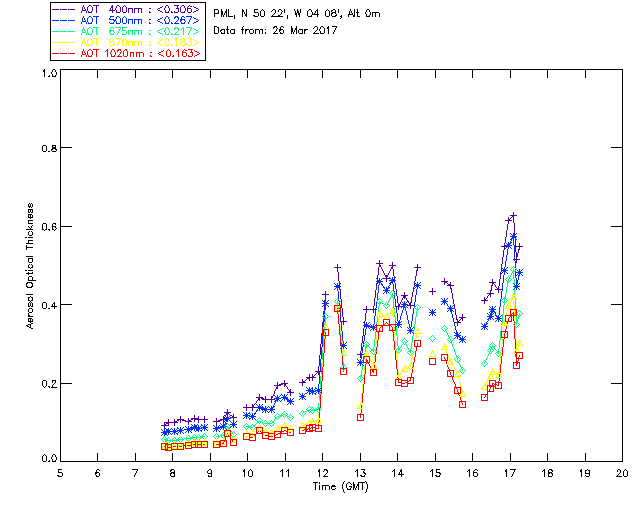Click the highest purple 400nm peak near 17h
Image resolution: width=640 pixels, height=512 pixels.
514,215
